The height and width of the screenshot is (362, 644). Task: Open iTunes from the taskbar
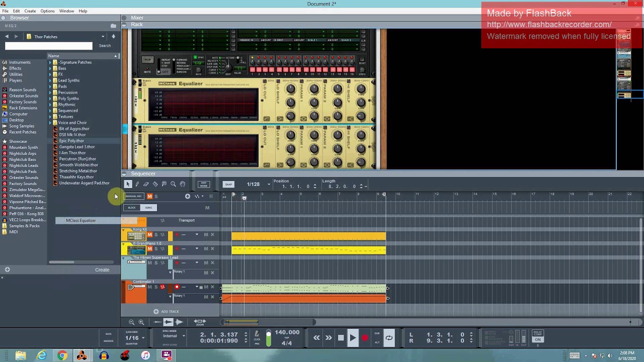pos(145,355)
